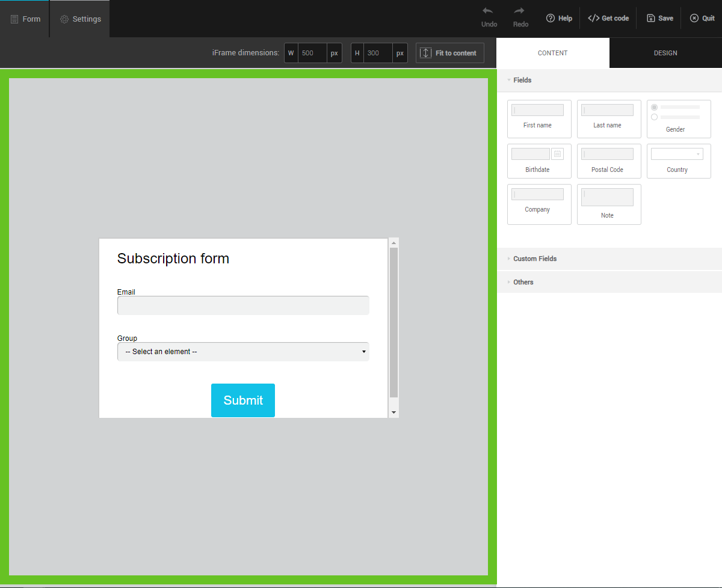Click the form preview scrollbar down arrow
722x588 pixels.
coord(393,412)
